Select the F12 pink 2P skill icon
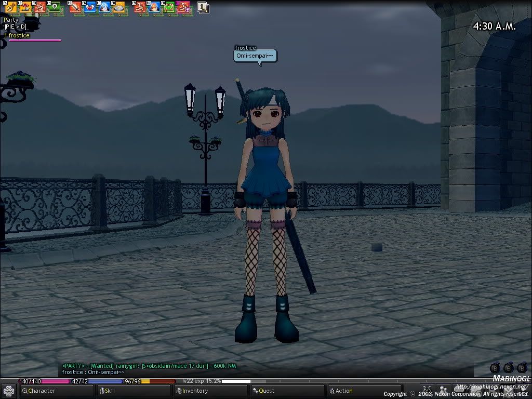Viewport: 532px width, 399px height. point(183,7)
